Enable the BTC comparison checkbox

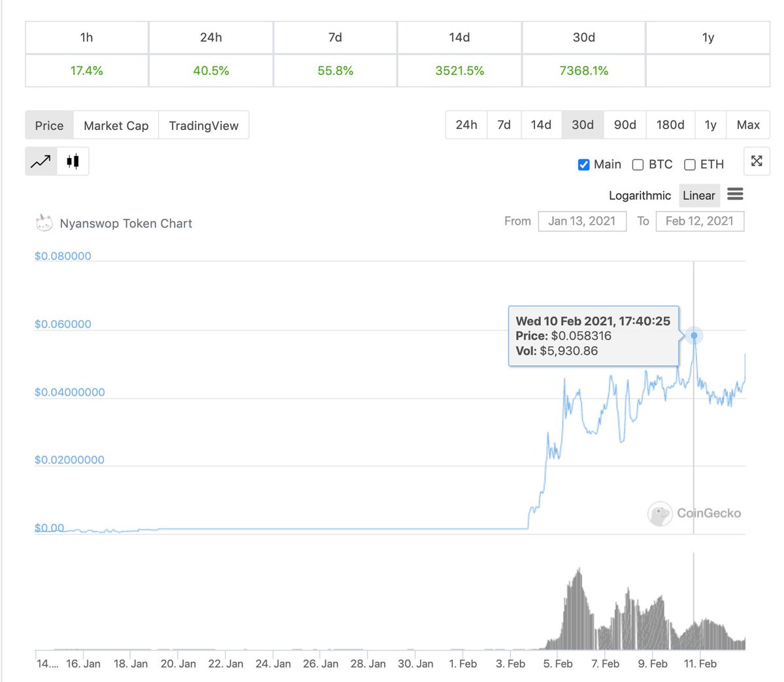pos(638,165)
